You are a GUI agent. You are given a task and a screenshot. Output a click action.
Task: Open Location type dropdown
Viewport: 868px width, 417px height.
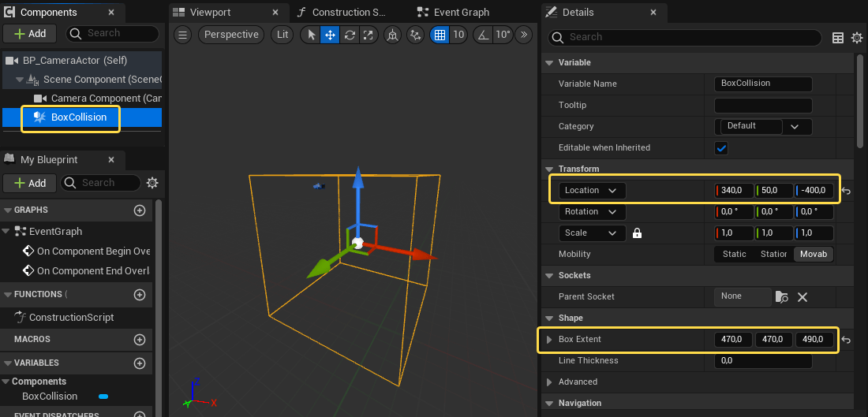coord(593,190)
